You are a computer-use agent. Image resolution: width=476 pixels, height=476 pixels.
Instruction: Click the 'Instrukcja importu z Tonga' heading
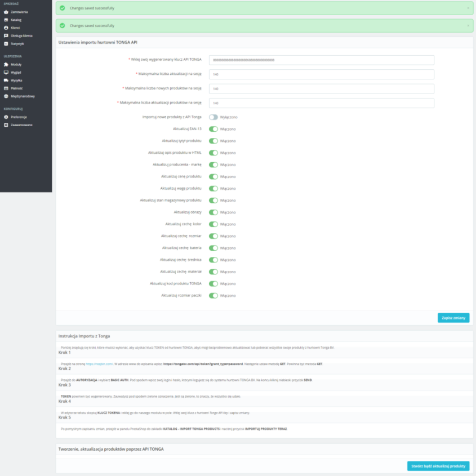[x=84, y=336]
